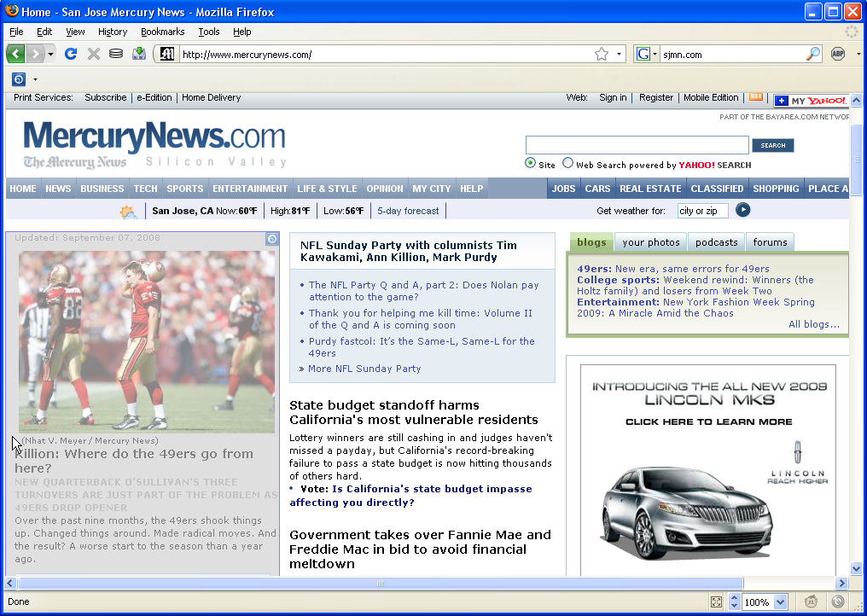867x616 pixels.
Task: Open the 5-day forecast link
Action: 408,211
